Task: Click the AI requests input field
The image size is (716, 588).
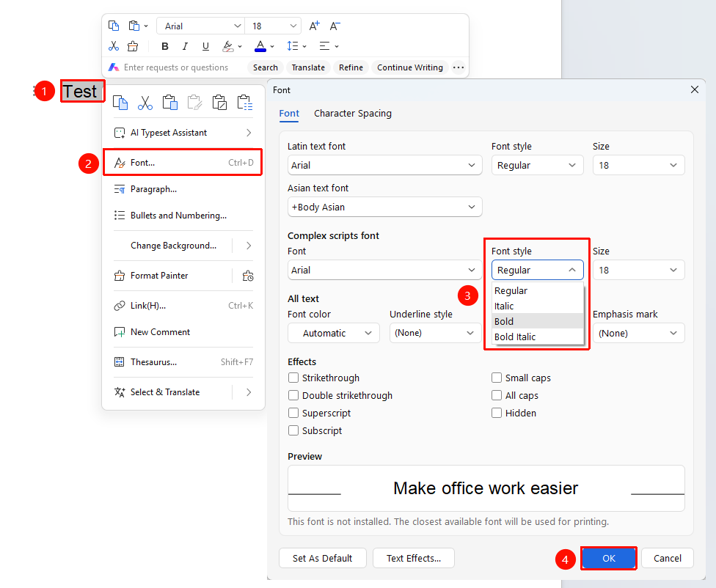Action: click(176, 67)
